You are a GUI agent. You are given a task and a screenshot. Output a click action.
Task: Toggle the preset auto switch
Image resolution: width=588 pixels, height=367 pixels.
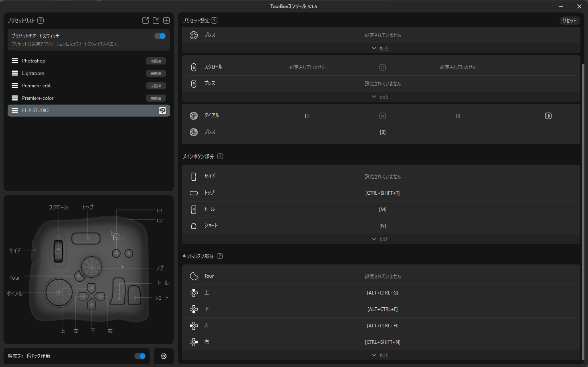[x=160, y=36]
